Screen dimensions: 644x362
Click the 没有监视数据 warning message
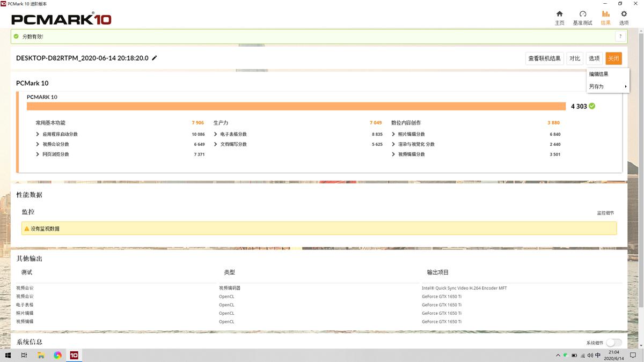coord(45,228)
